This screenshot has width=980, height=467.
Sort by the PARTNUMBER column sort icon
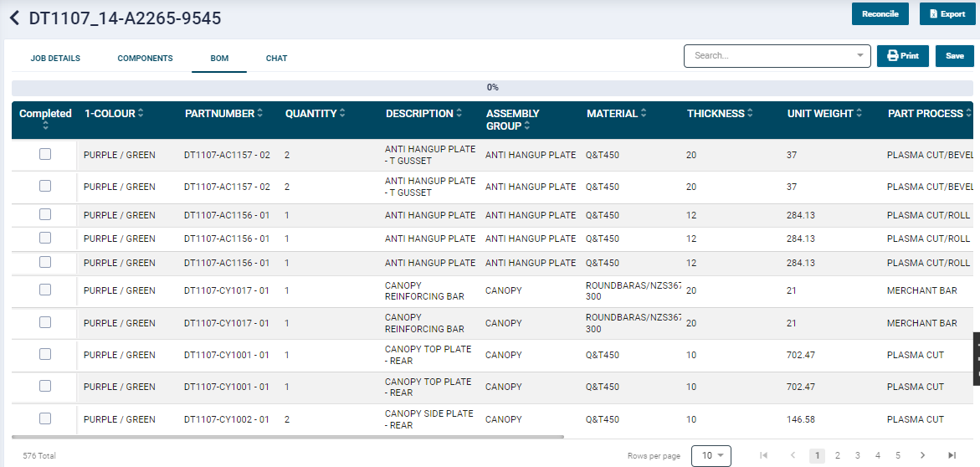click(260, 114)
